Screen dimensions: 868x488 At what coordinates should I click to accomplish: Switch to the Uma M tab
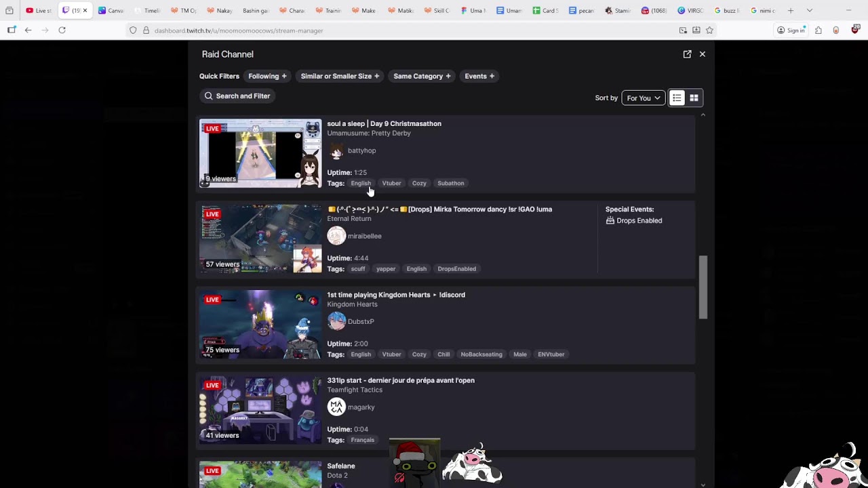[473, 11]
